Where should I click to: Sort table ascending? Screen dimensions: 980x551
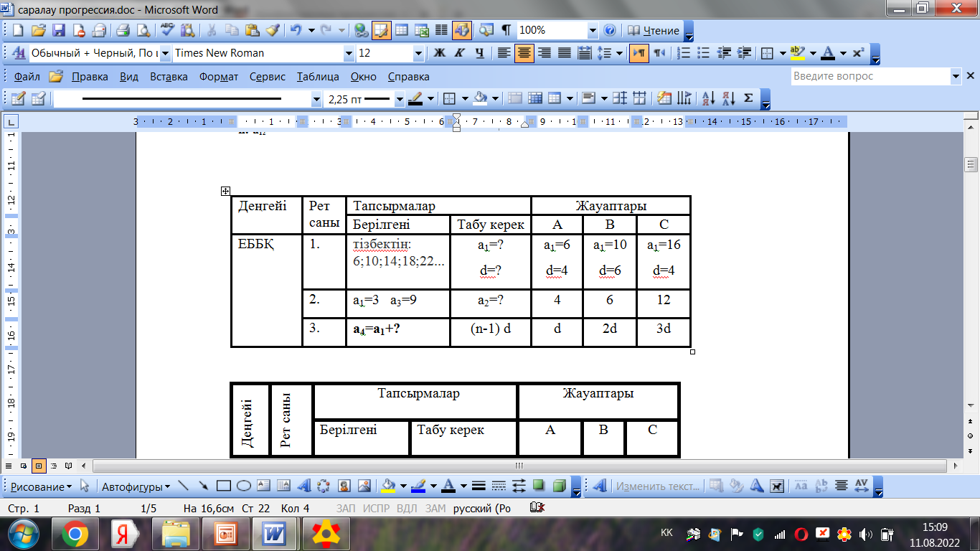click(708, 99)
